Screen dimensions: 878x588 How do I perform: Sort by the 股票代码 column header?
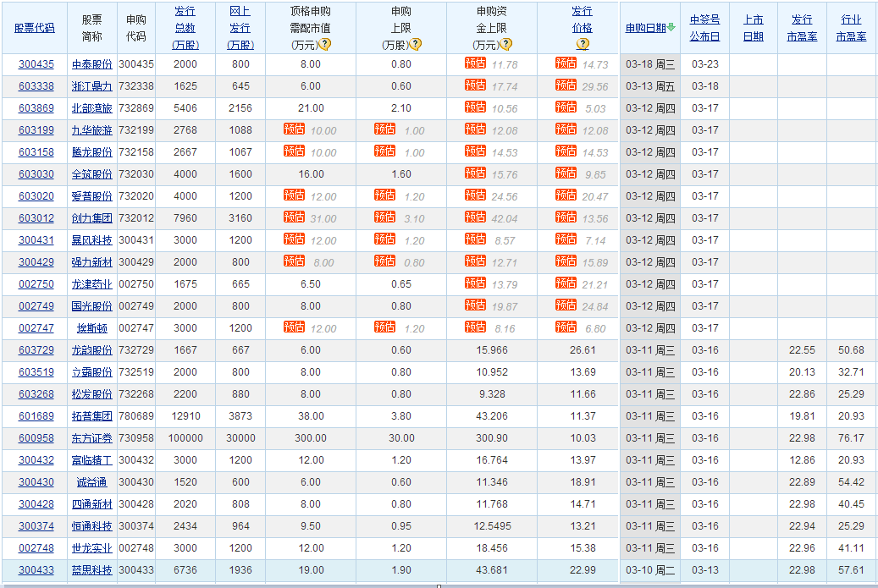[x=35, y=28]
